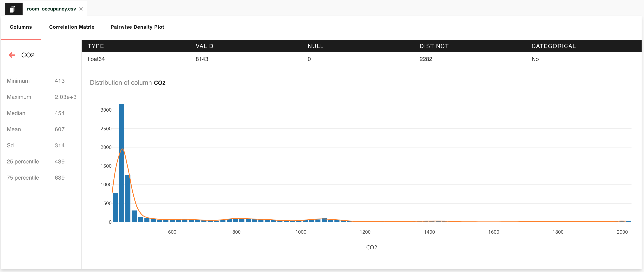Click the 75 percentile statistic row

(x=23, y=178)
